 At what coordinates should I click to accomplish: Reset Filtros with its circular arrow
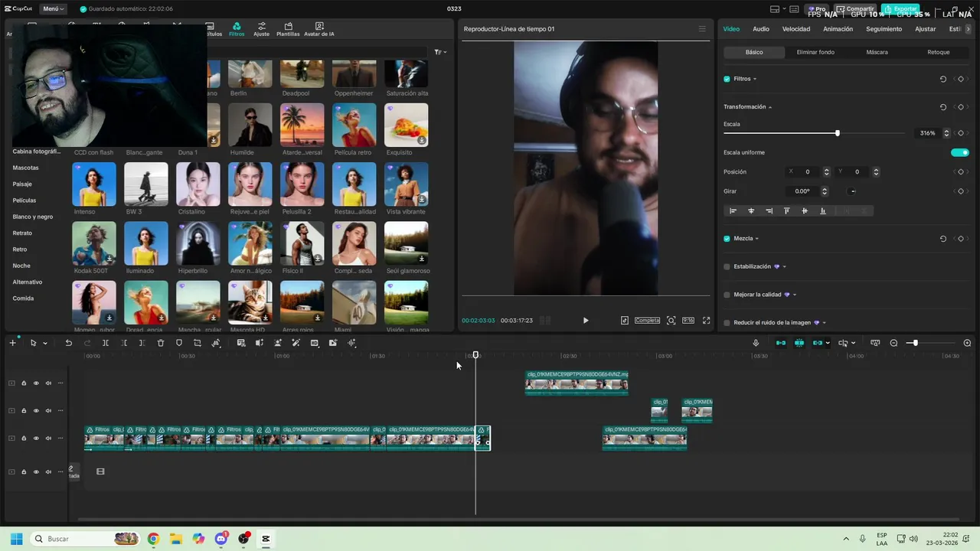(x=943, y=79)
